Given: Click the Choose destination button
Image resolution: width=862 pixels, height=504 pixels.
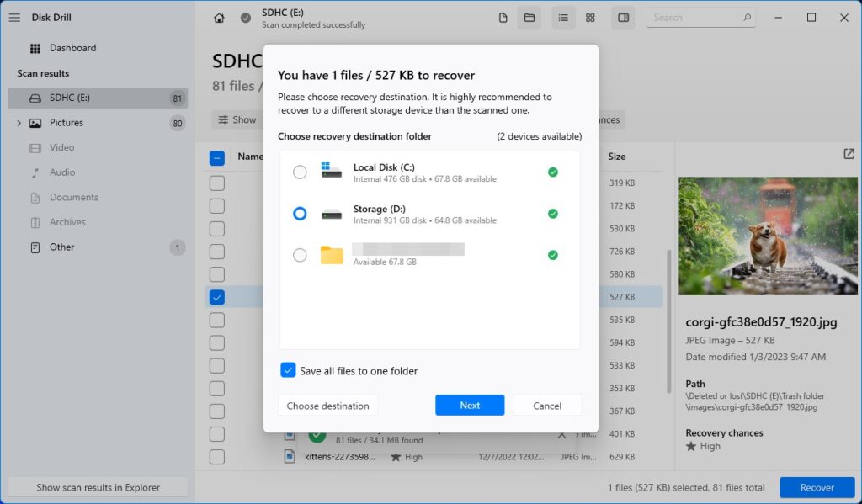Looking at the screenshot, I should pos(327,405).
